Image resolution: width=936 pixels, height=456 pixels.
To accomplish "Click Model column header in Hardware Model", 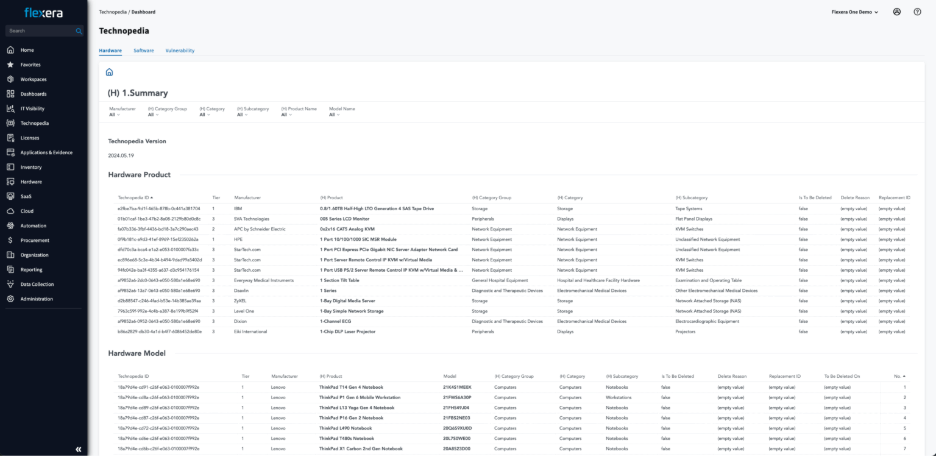I will point(449,376).
